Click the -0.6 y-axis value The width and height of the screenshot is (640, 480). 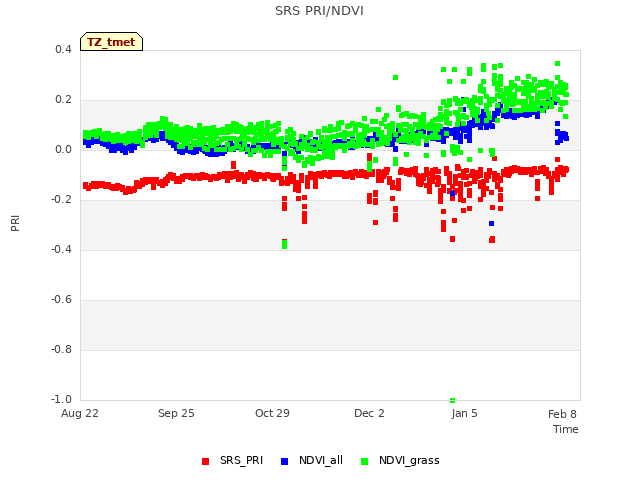[x=61, y=299]
